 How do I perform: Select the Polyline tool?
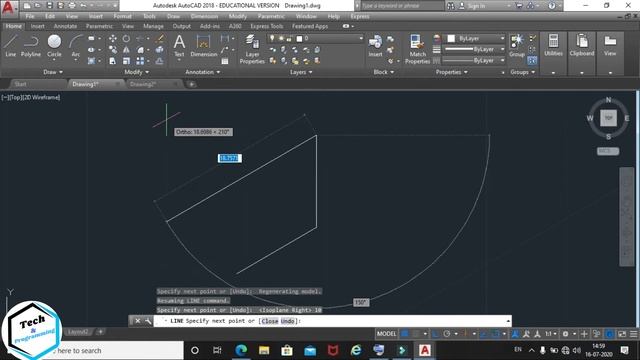(31, 45)
